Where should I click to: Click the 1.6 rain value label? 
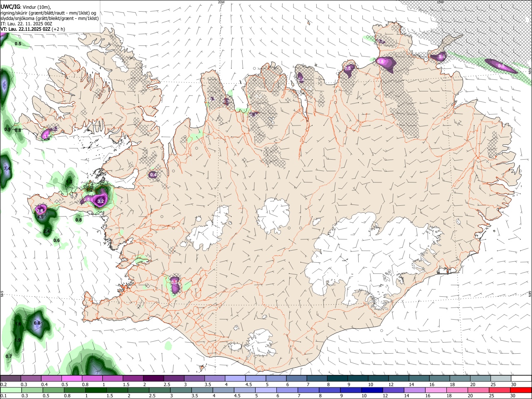(x=17, y=324)
